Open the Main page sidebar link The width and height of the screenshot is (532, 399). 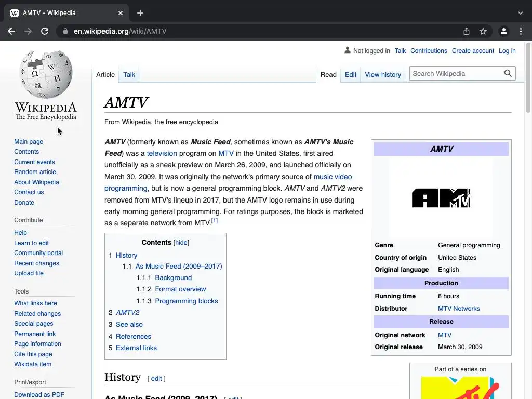pos(29,142)
